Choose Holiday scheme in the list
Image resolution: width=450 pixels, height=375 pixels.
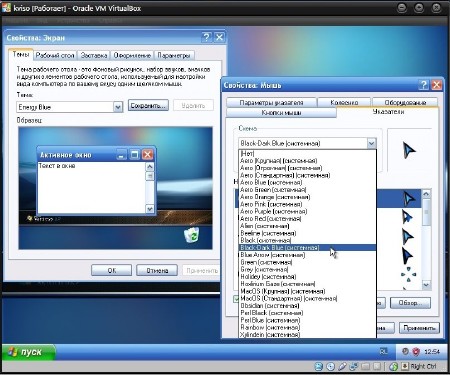307,277
